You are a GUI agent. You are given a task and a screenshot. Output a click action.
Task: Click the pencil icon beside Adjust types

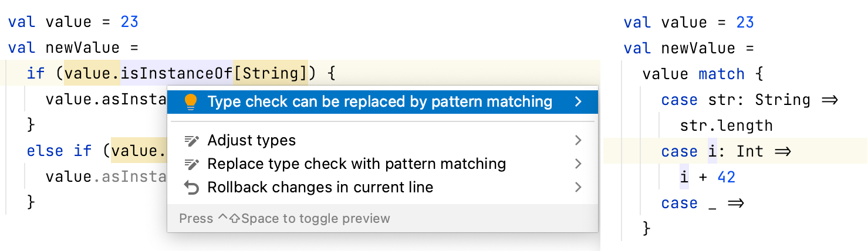191,141
